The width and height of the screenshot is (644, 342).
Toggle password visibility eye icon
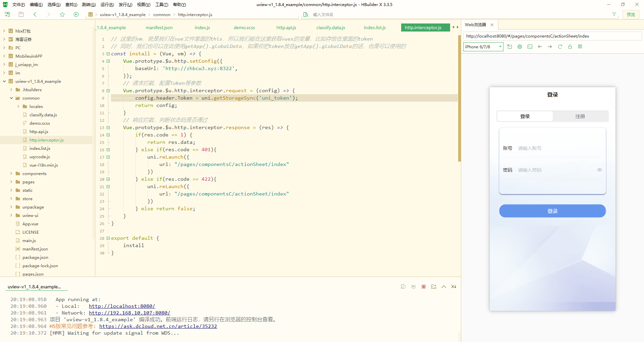[x=599, y=170]
